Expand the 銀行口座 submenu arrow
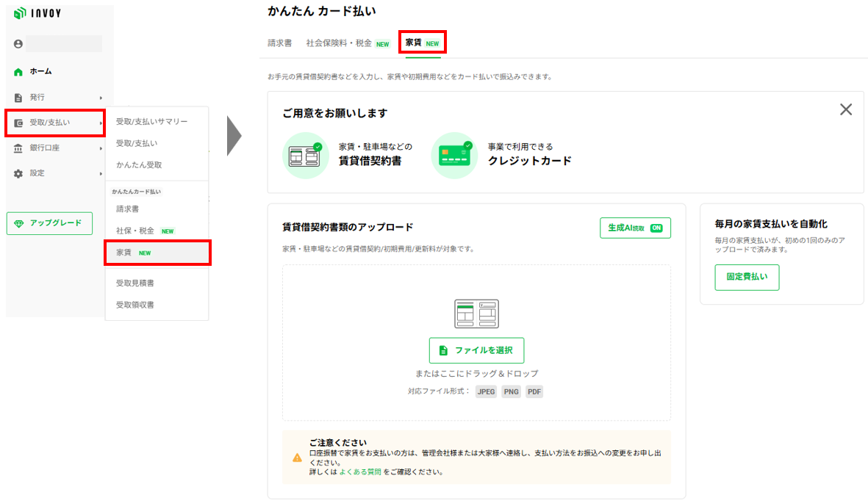 click(101, 148)
